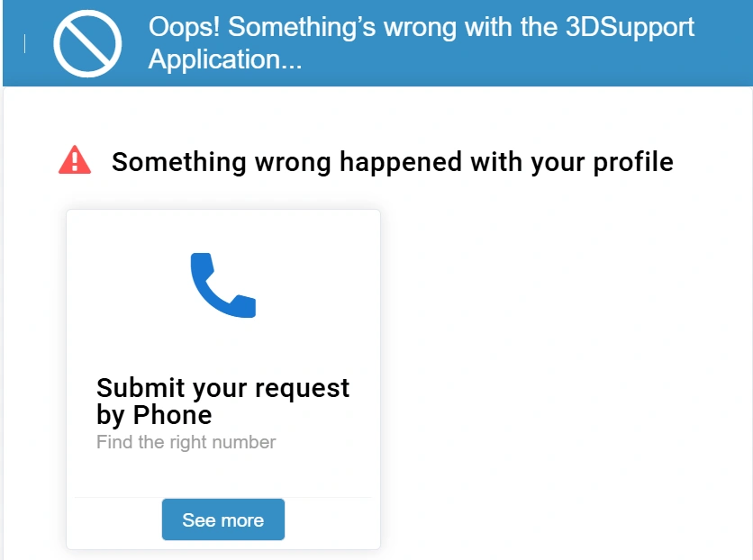Click 'Something wrong happened with your profile' message

click(x=392, y=162)
